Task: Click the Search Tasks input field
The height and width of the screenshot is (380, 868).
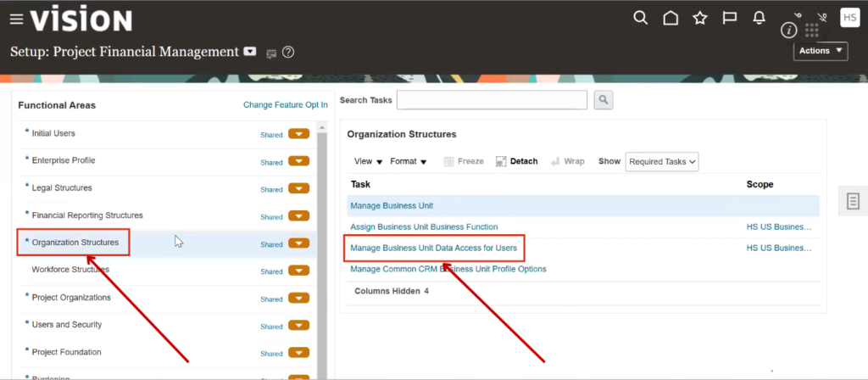Action: 492,100
